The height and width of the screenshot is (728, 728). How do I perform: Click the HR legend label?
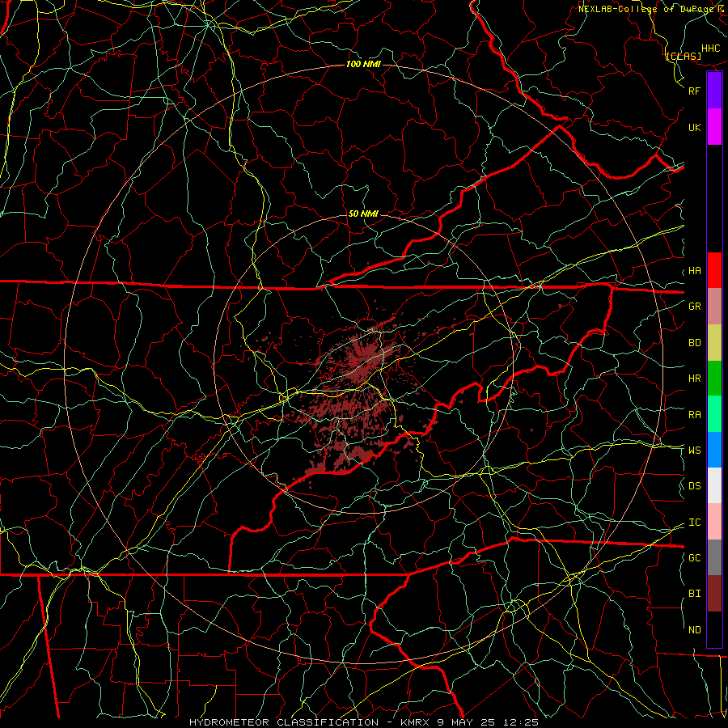point(694,379)
